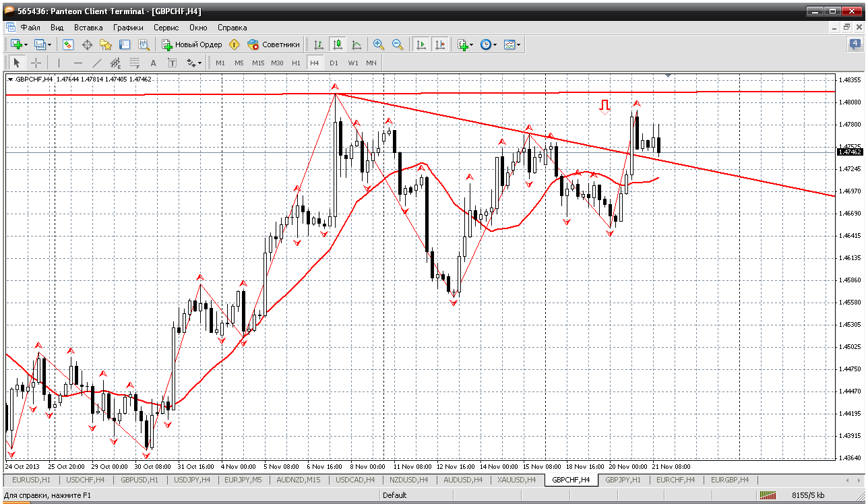Open the Окно menu

(198, 28)
